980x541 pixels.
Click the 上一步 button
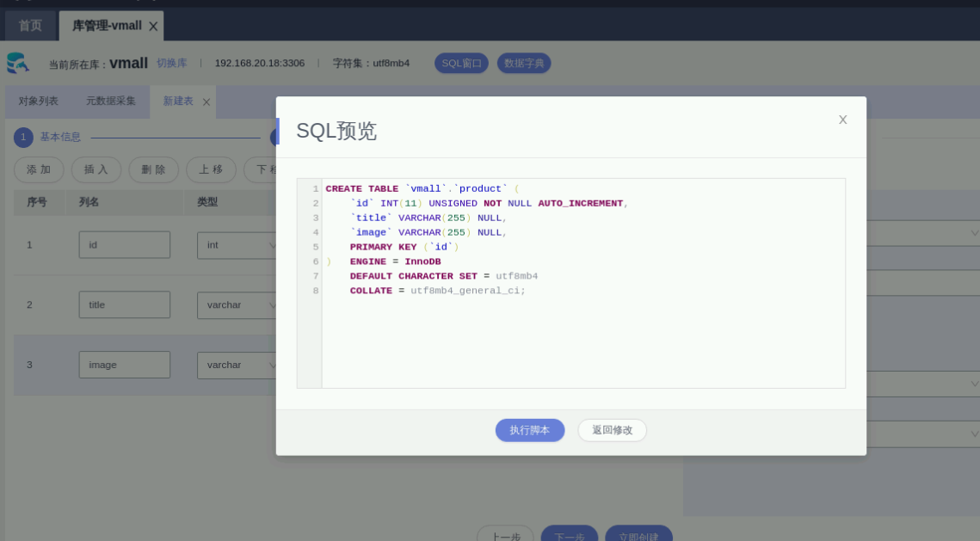(506, 534)
